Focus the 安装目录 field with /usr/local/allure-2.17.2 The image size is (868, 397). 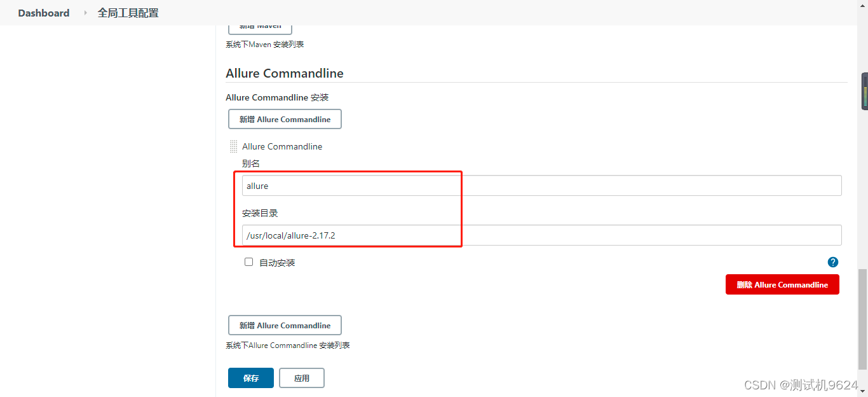[541, 235]
